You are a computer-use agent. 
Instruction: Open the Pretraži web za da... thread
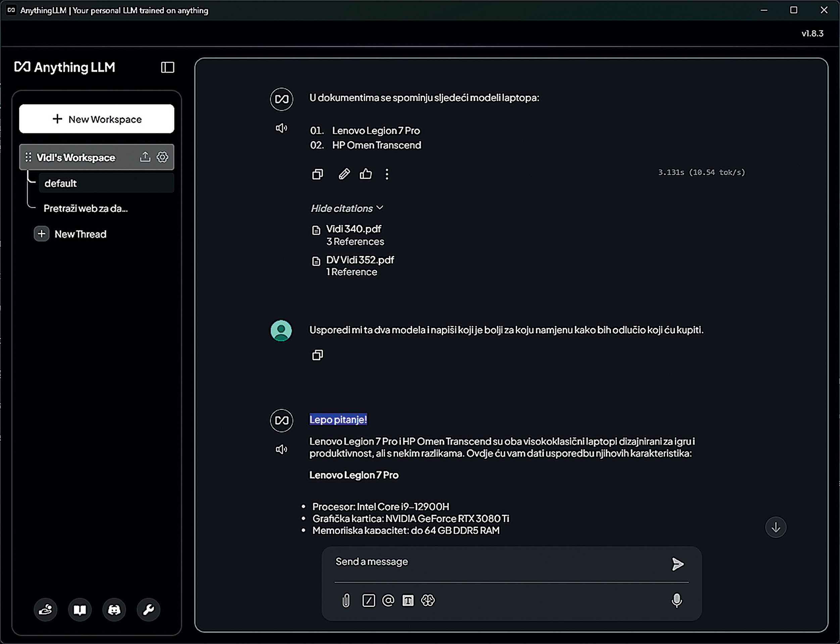(86, 209)
